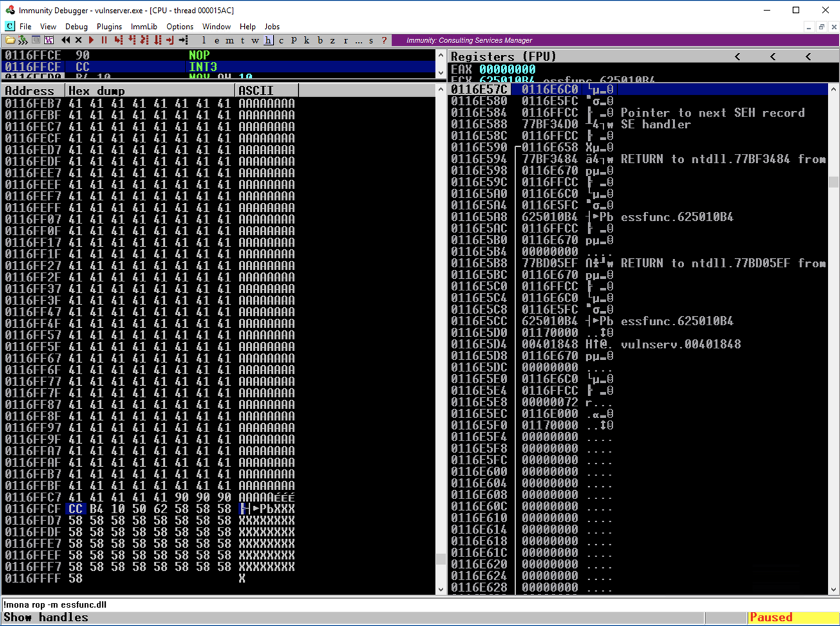Pause execution with the red pause icon
Viewport: 840px width, 626px height.
coord(104,40)
